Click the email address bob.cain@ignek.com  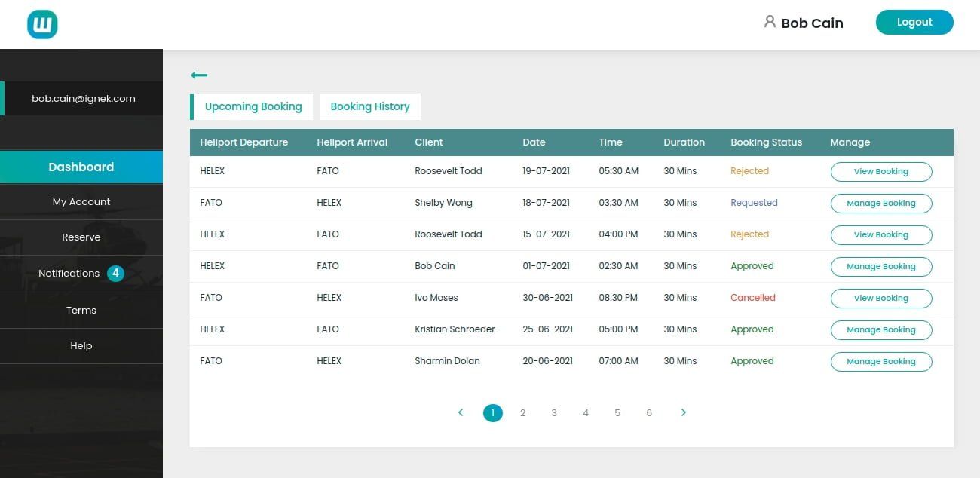84,98
